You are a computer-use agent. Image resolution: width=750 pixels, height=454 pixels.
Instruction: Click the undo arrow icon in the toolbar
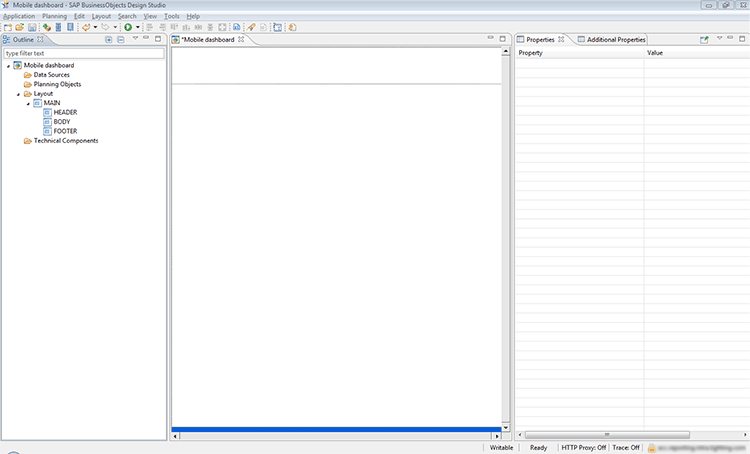86,27
